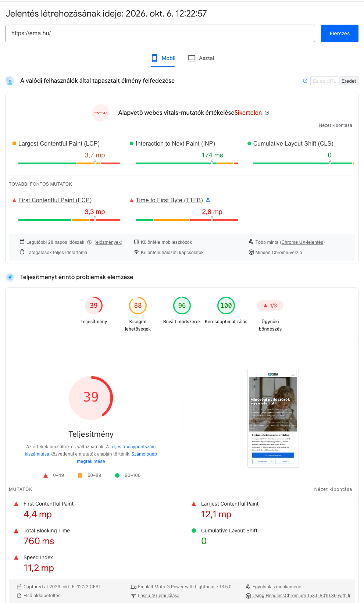Open the Interaction to Next Paint (INP) link
The height and width of the screenshot is (603, 364).
[175, 143]
